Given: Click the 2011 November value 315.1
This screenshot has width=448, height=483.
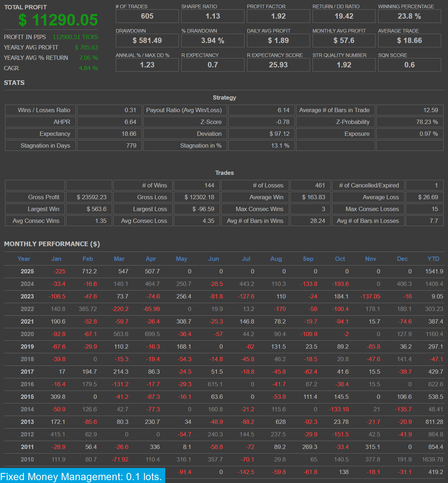Looking at the screenshot, I should click(373, 447).
